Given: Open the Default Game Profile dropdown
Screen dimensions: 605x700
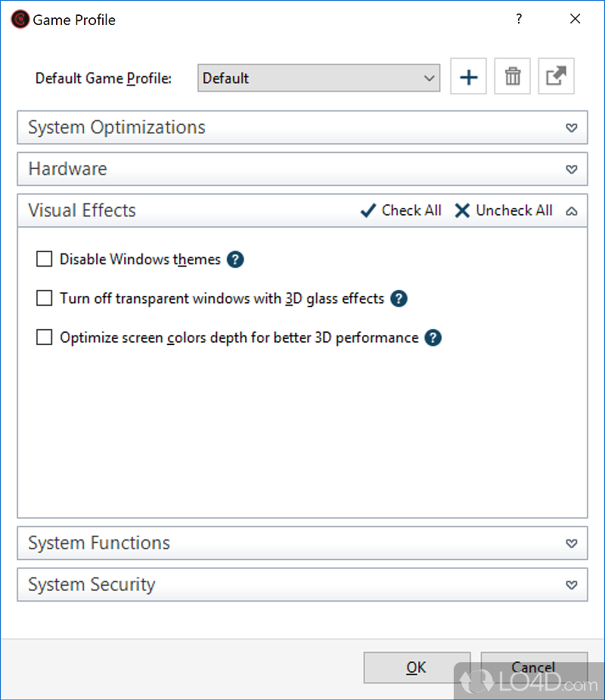Looking at the screenshot, I should pos(318,78).
